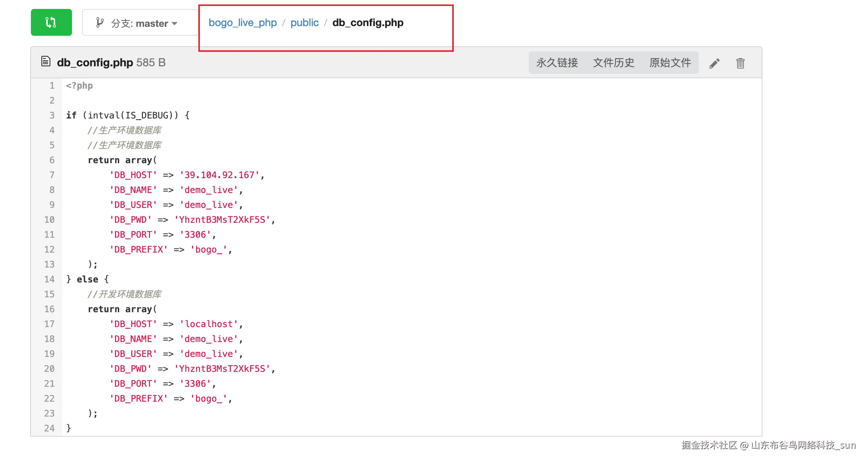Open the 分支: master branch dropdown
868x462 pixels.
click(140, 23)
